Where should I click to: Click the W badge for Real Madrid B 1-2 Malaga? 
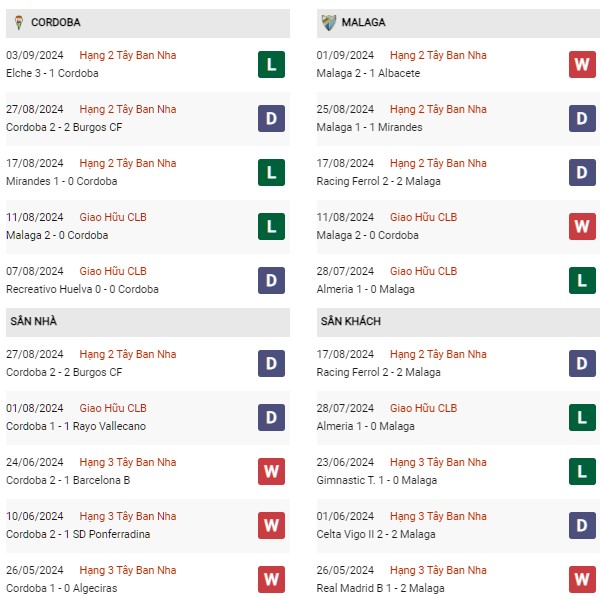tap(582, 579)
